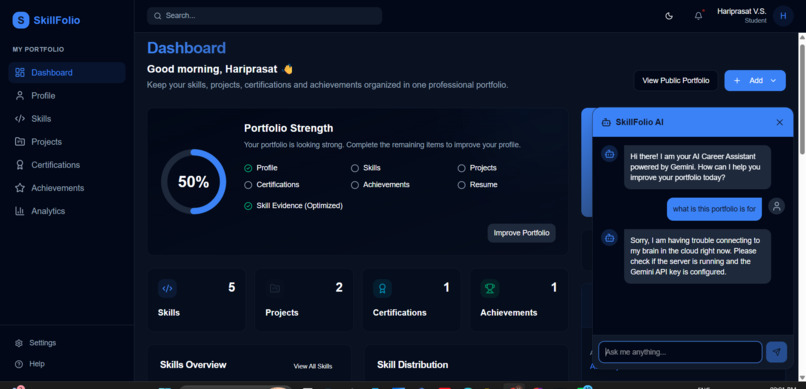Viewport: 806px width, 389px height.
Task: Click View Public Portfolio button
Action: 675,81
